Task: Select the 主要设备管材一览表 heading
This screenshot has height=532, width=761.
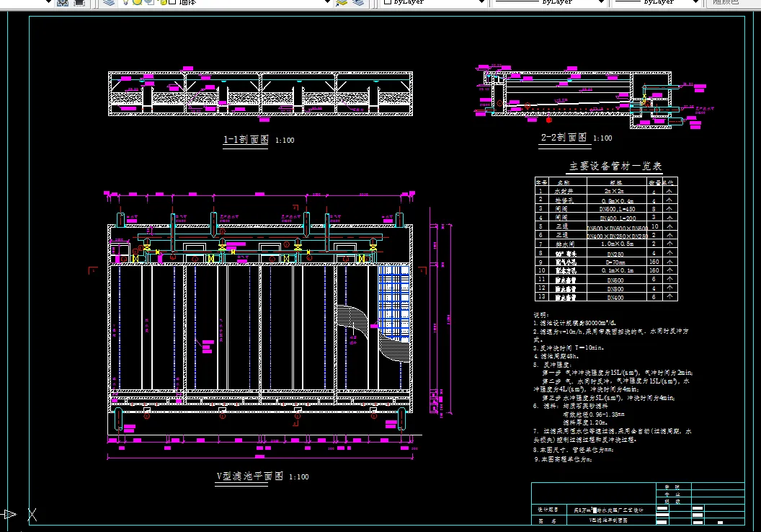Action: tap(615, 167)
